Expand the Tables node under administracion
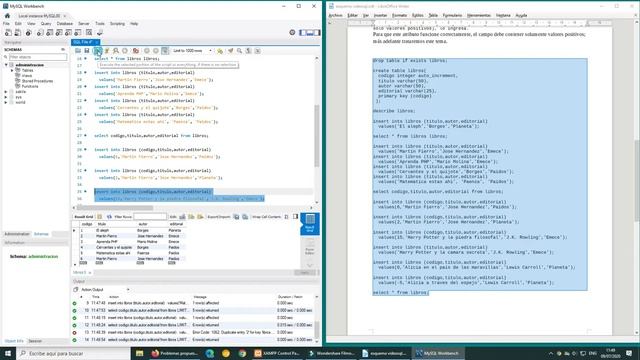 coord(12,70)
